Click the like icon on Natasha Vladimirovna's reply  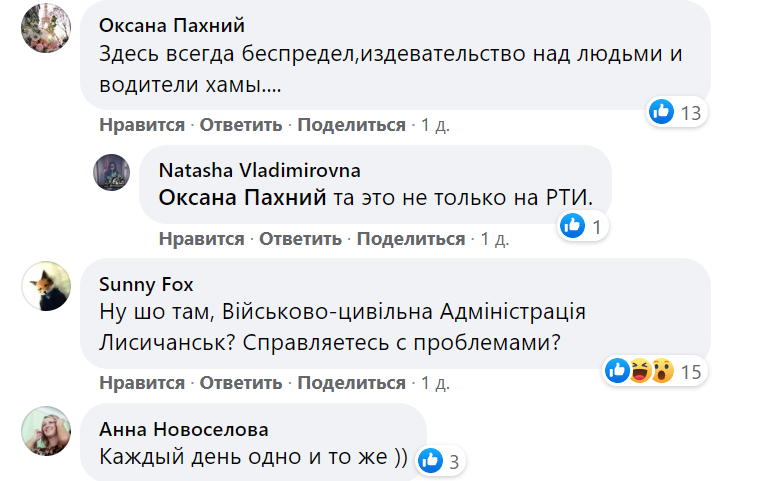click(x=573, y=227)
